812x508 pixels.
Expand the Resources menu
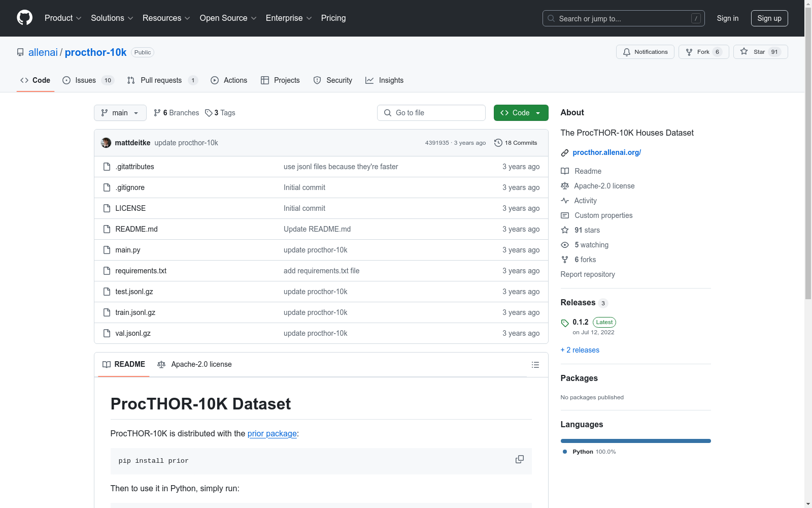(x=166, y=18)
